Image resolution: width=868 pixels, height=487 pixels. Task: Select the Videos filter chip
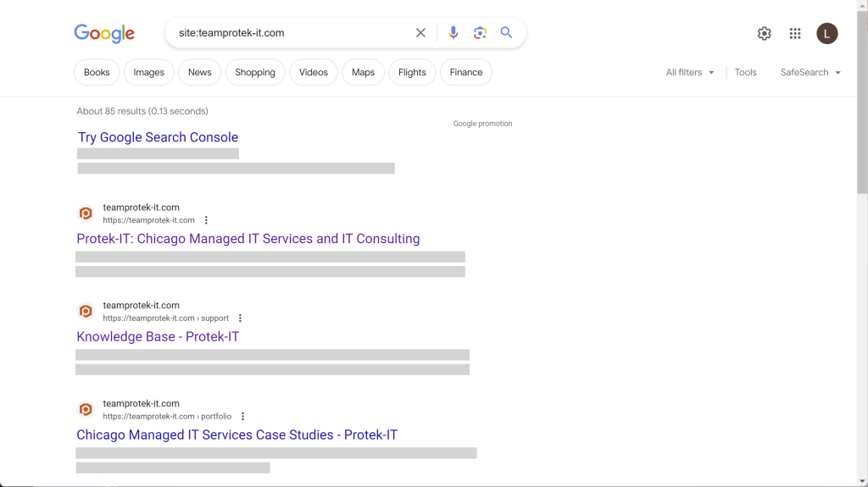[x=314, y=73]
